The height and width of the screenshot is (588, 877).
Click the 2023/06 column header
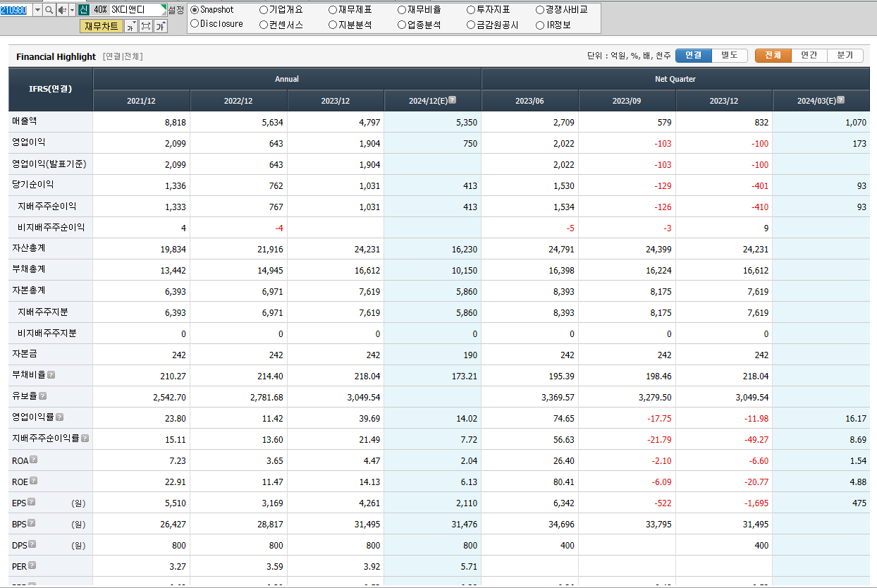[x=530, y=101]
